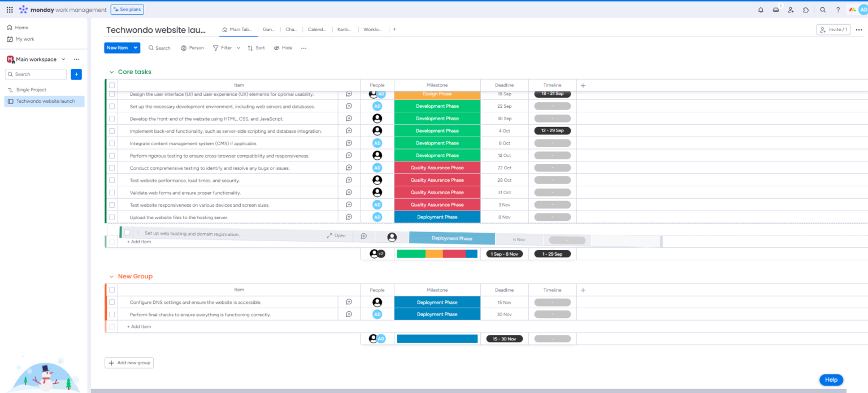This screenshot has height=393, width=868.
Task: Open the product switcher grid icon
Action: tap(9, 9)
